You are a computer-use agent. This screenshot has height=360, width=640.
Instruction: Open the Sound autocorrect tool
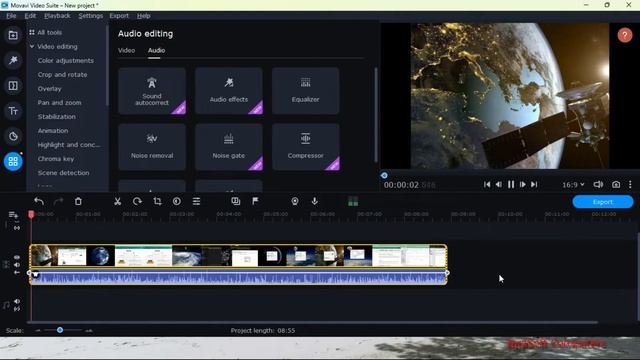coord(152,91)
